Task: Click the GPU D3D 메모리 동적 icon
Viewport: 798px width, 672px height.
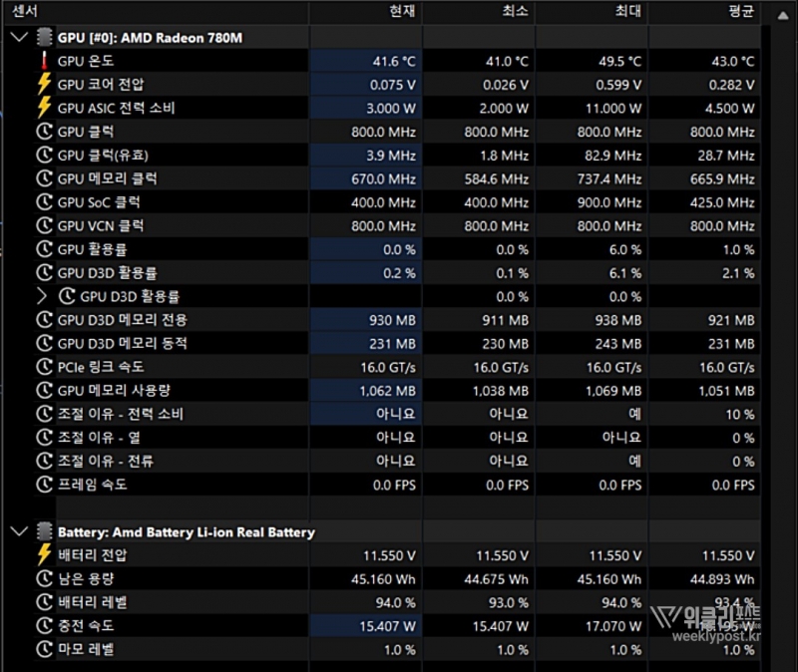Action: click(x=44, y=343)
